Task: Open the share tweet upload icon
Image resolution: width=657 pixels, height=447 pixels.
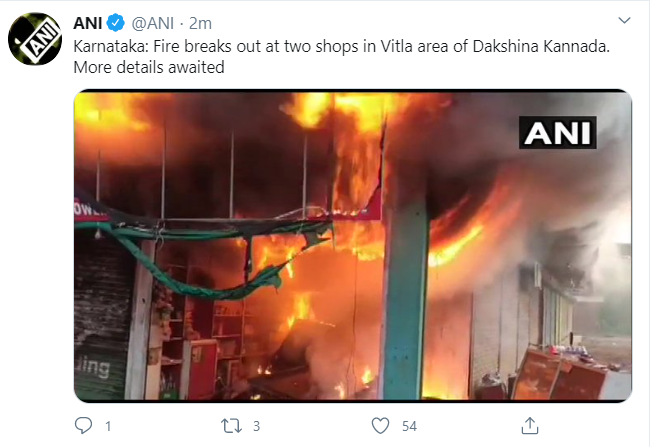Action: point(530,425)
